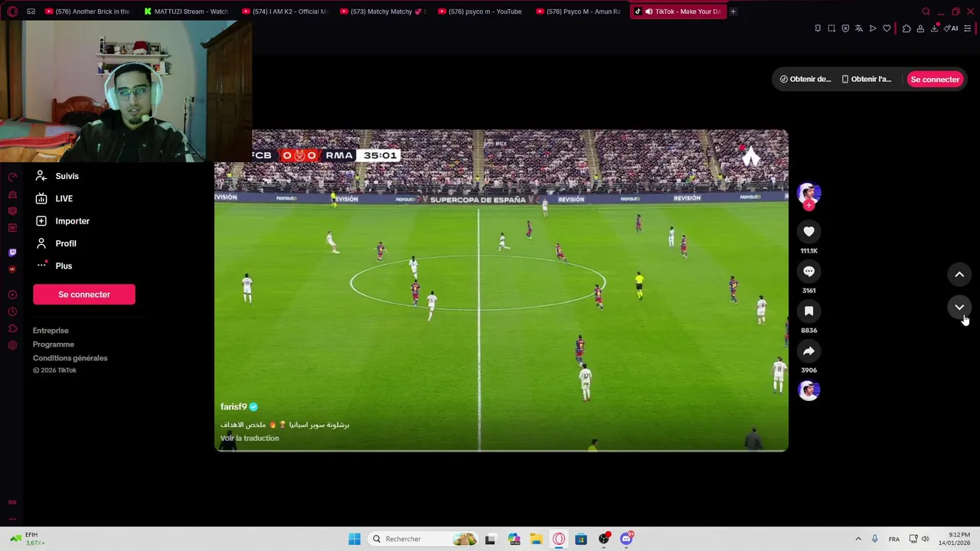Show hidden system tray icons chevron
This screenshot has width=980, height=551.
point(858,539)
